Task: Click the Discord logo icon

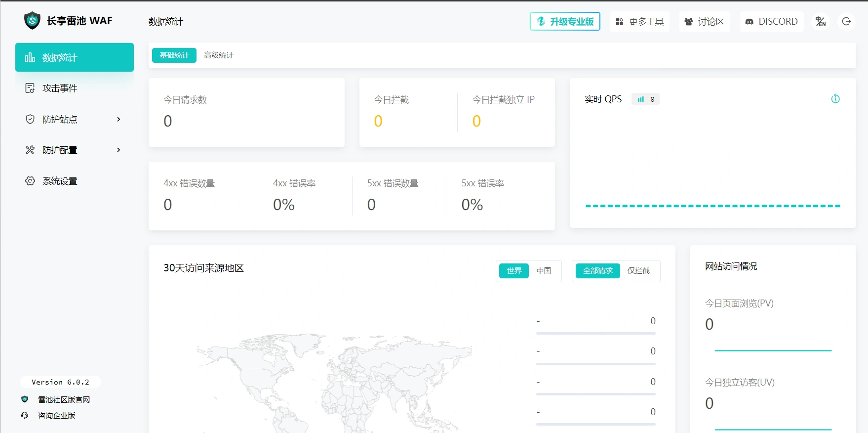Action: click(749, 22)
